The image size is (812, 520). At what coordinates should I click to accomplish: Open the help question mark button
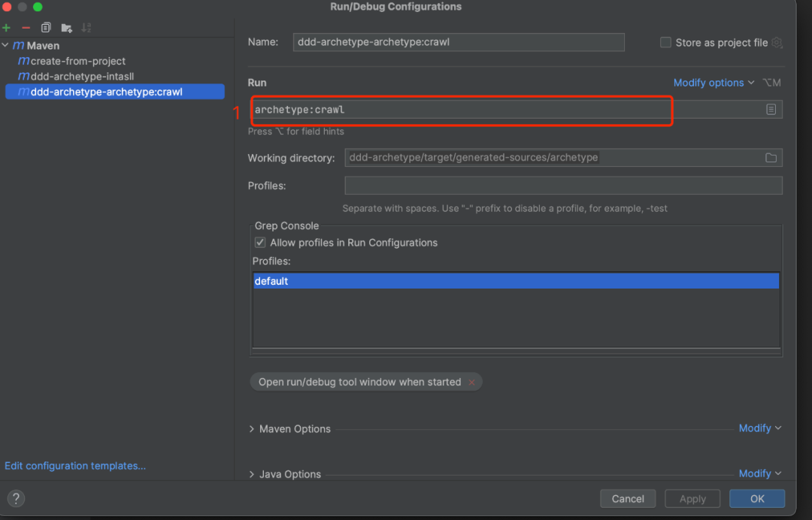(x=16, y=498)
